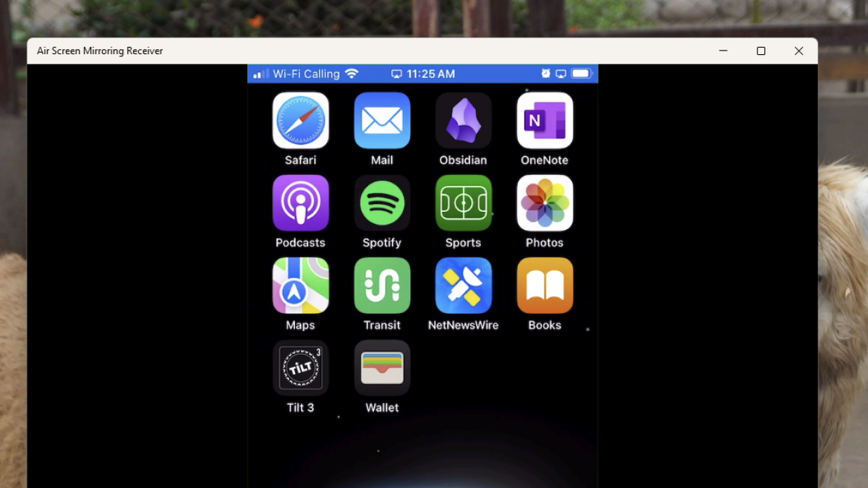Tap the Sports app icon

464,202
